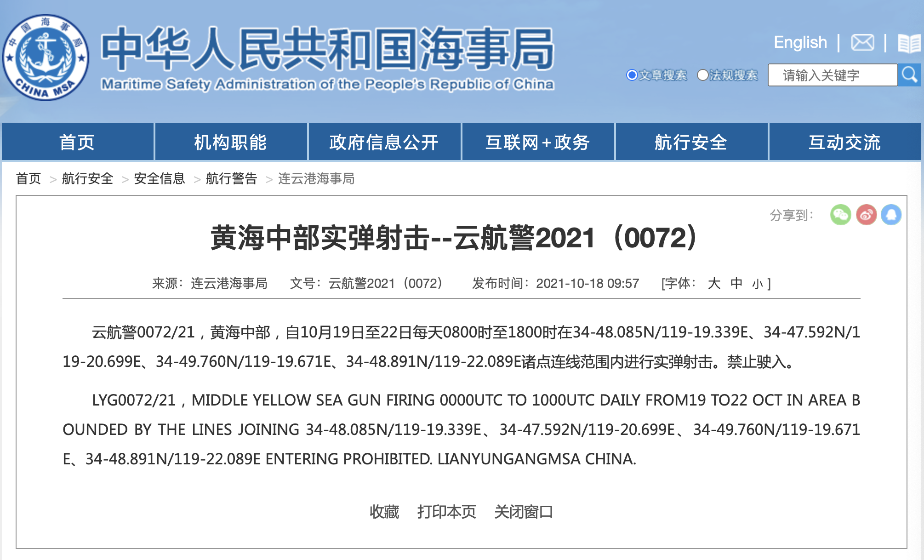The image size is (924, 560).
Task: Open the 首页 navigation tab
Action: pyautogui.click(x=77, y=142)
